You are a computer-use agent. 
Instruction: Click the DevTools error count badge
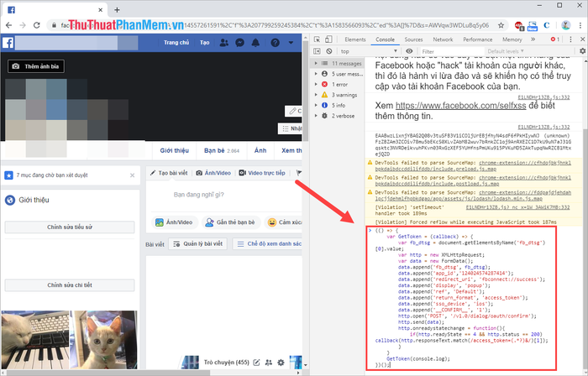click(554, 39)
